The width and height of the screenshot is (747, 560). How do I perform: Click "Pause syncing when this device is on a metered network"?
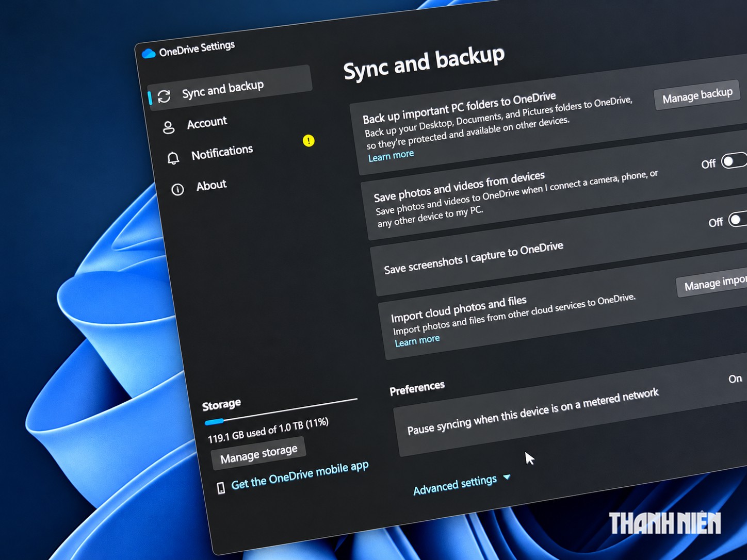coord(533,411)
